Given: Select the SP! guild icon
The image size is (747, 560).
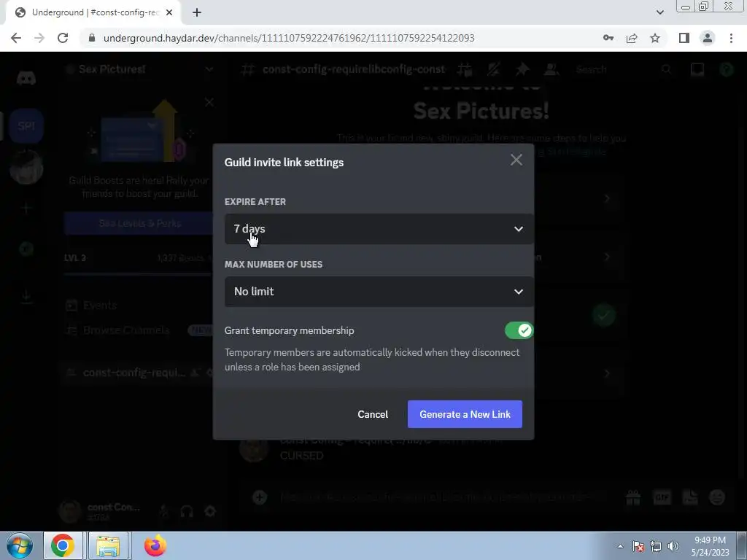Looking at the screenshot, I should (x=26, y=125).
